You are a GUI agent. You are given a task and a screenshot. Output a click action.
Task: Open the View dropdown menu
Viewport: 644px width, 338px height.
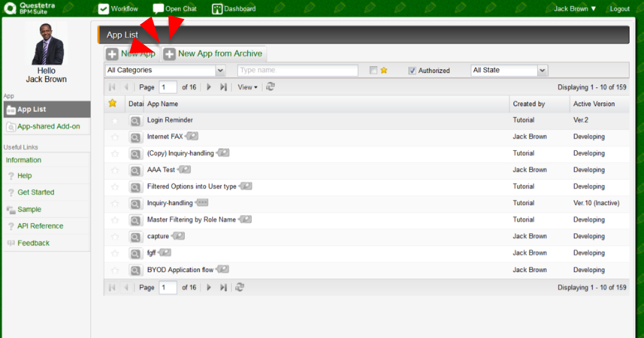click(x=247, y=87)
